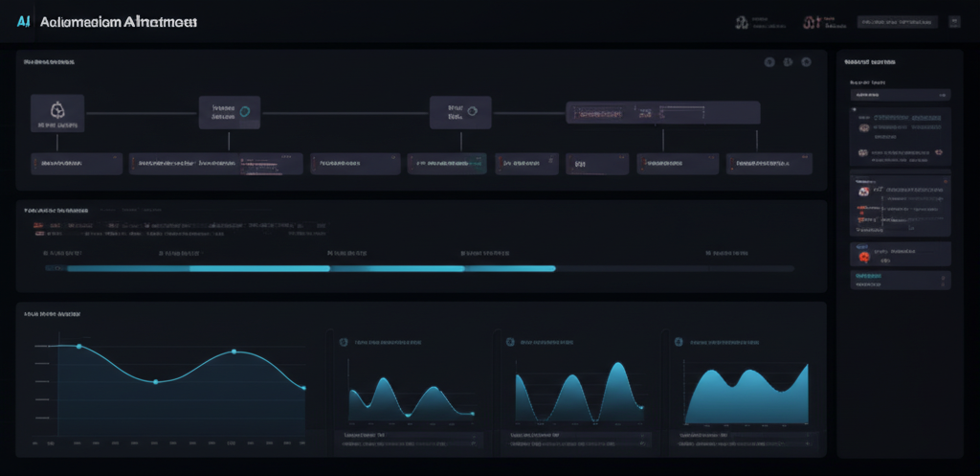Select the first label above the progress bar
Screen dimensions: 980x476
pos(63,253)
